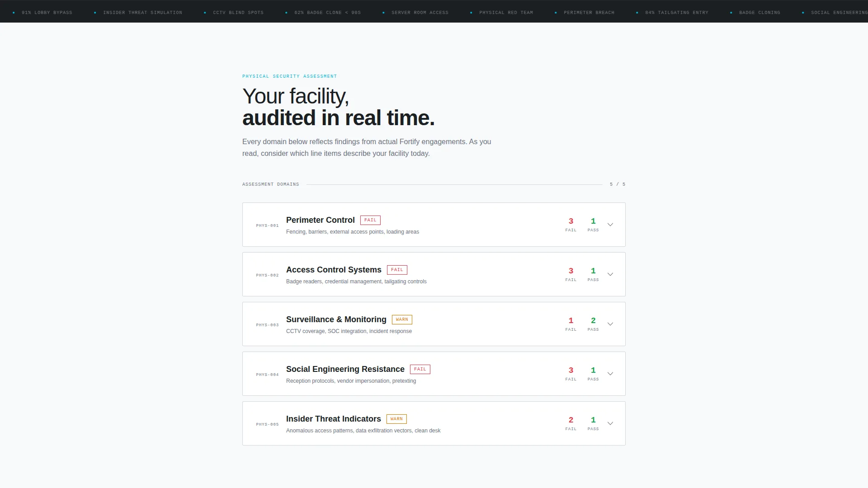Screen dimensions: 868x488
Task: Click the 'CCTV BLIND SPOTS' ticker item
Action: click(x=238, y=13)
